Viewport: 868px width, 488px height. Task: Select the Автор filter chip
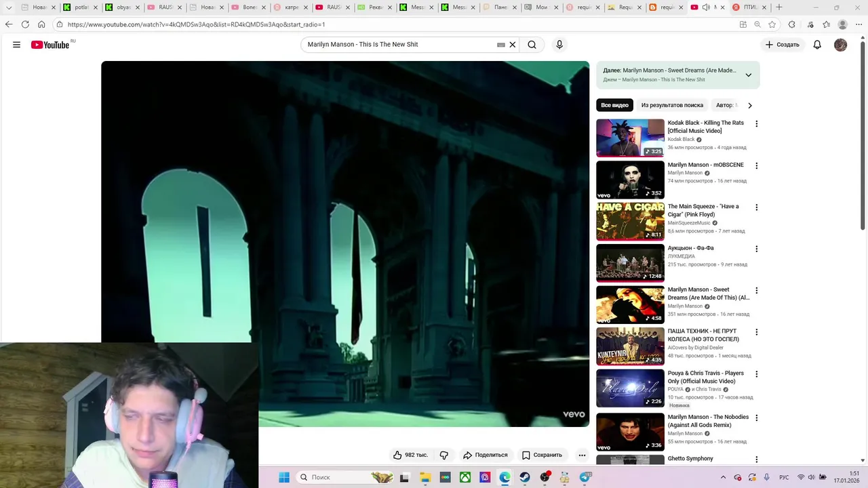[x=726, y=105]
